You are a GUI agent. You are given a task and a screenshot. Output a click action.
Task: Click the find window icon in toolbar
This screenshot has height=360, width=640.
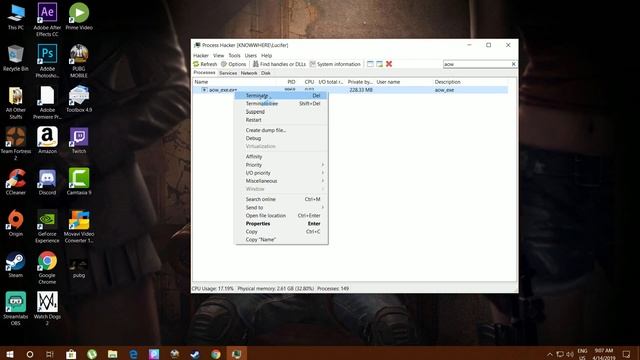point(370,64)
